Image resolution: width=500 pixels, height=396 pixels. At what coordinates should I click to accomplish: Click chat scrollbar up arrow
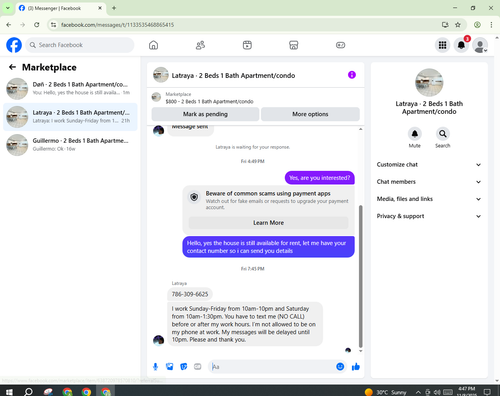(360, 129)
